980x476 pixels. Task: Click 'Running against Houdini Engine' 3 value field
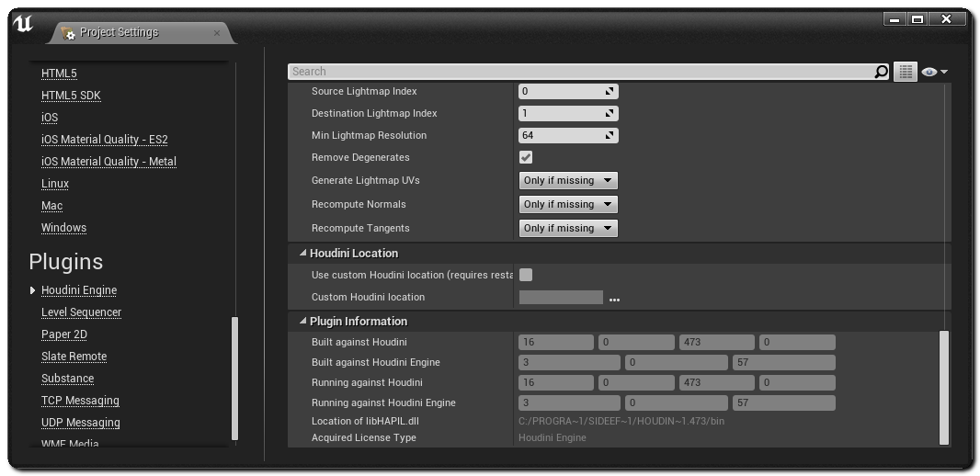point(569,402)
